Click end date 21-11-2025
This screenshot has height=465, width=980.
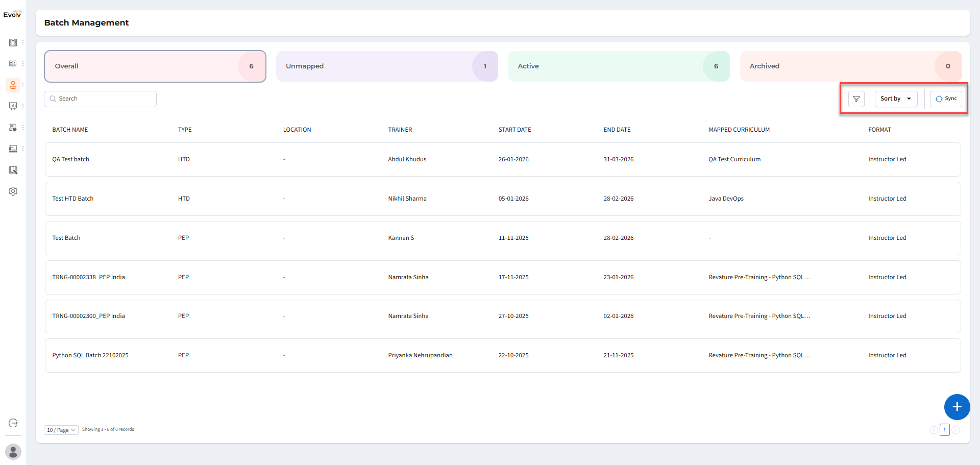(619, 355)
